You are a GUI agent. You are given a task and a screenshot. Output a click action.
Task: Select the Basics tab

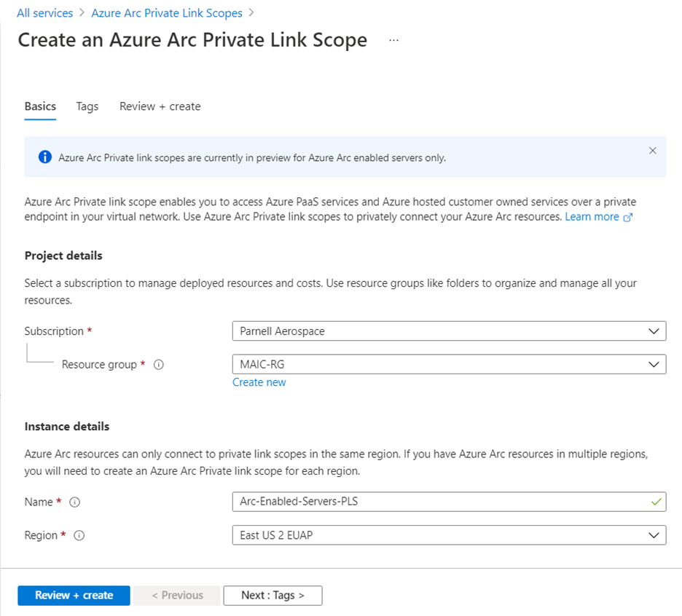point(40,106)
